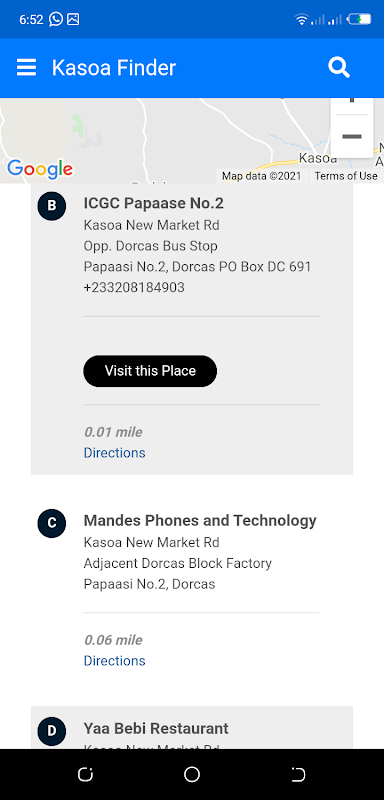The width and height of the screenshot is (384, 800).
Task: Open Android recent apps button
Action: [85, 774]
